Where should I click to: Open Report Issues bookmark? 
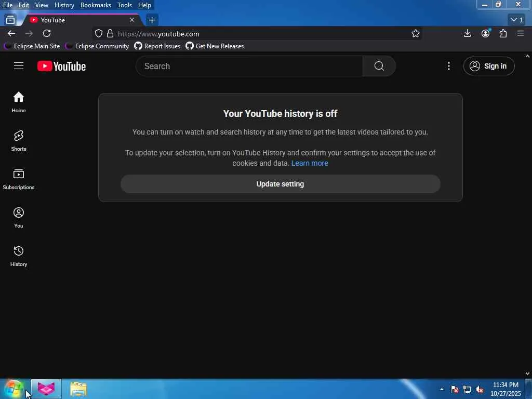pyautogui.click(x=157, y=46)
